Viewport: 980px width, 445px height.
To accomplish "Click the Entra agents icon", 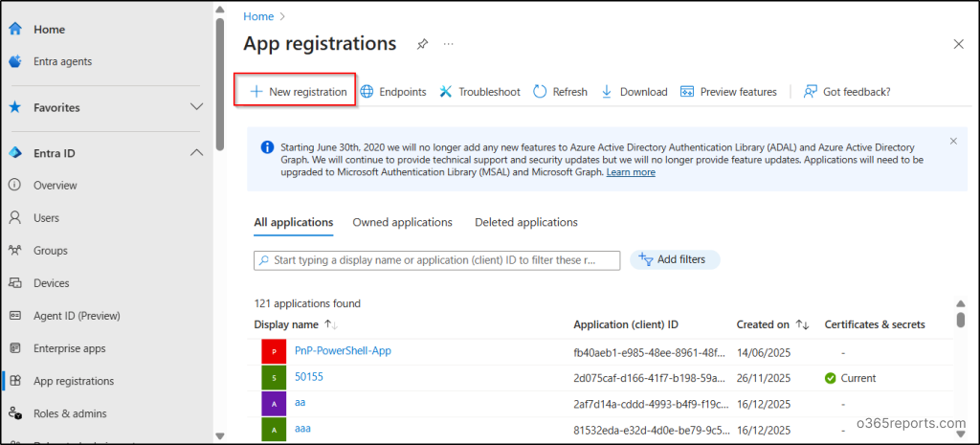I will pos(15,61).
